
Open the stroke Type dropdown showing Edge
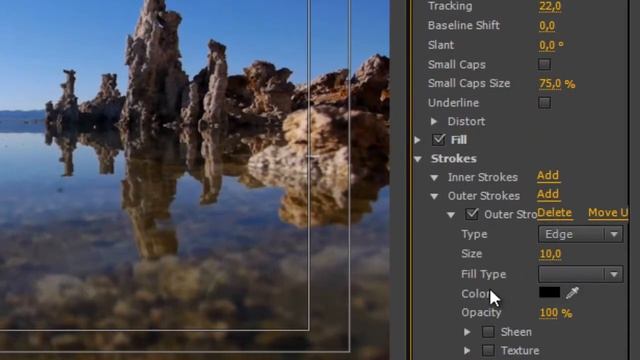coord(580,234)
